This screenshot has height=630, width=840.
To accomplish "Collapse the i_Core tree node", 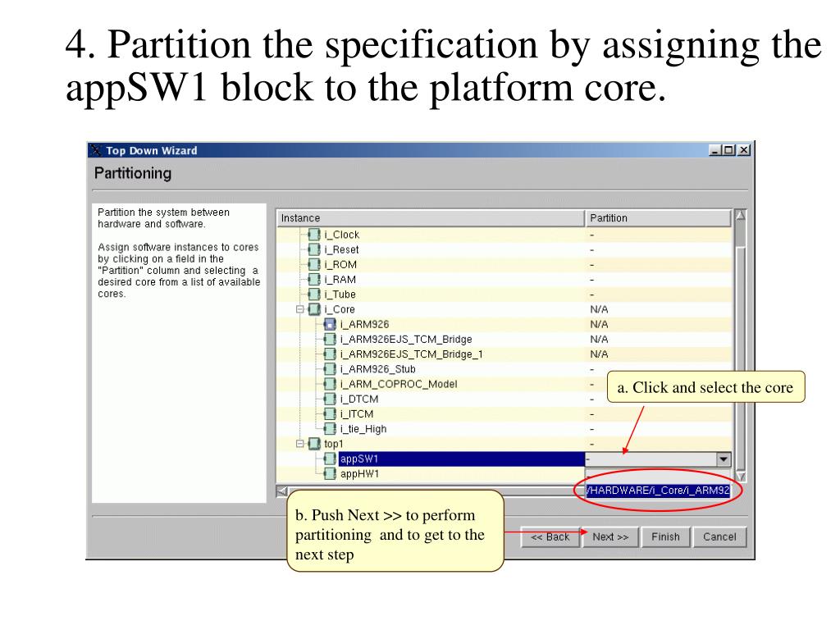I will 300,309.
